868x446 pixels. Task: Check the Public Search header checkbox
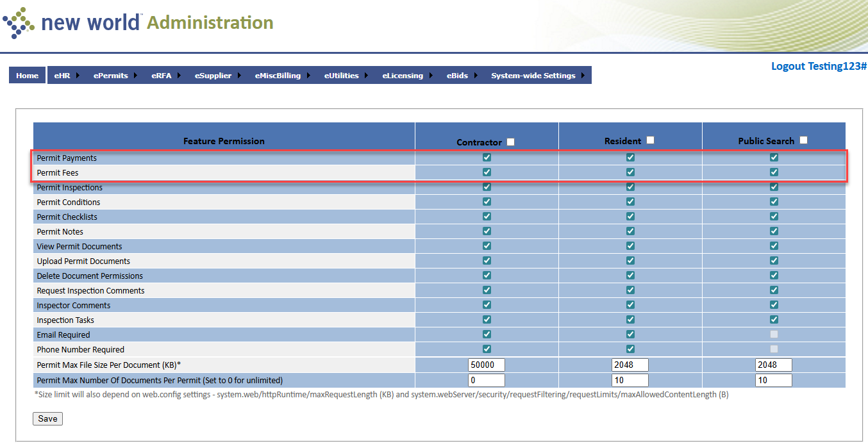pos(803,140)
